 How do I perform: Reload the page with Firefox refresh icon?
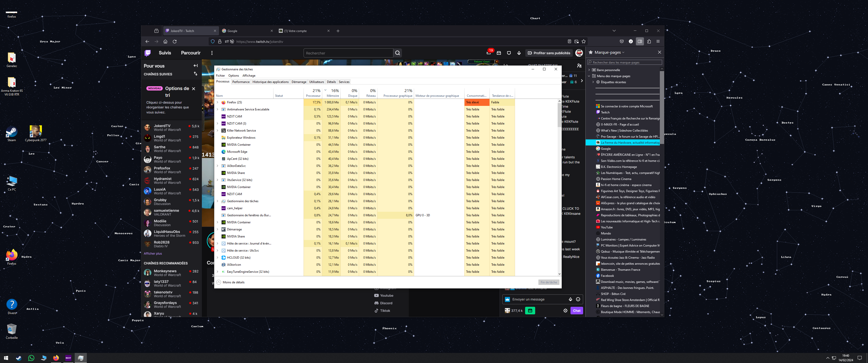pos(175,41)
